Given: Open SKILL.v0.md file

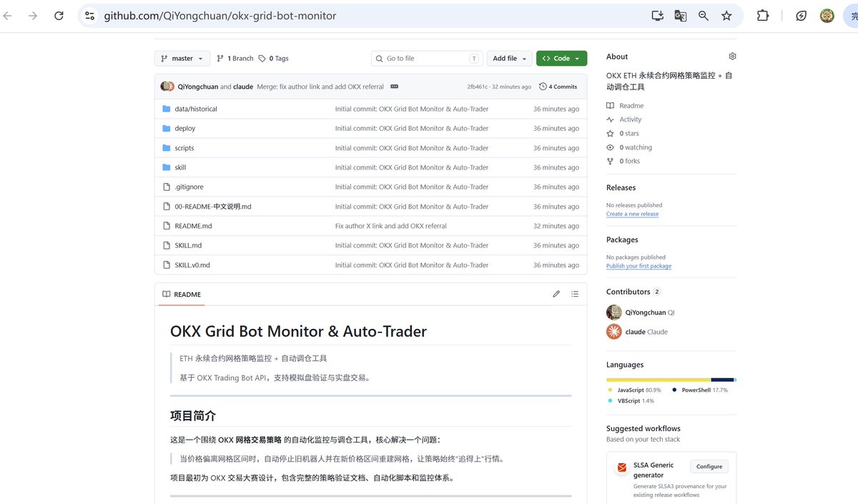Looking at the screenshot, I should pyautogui.click(x=192, y=265).
